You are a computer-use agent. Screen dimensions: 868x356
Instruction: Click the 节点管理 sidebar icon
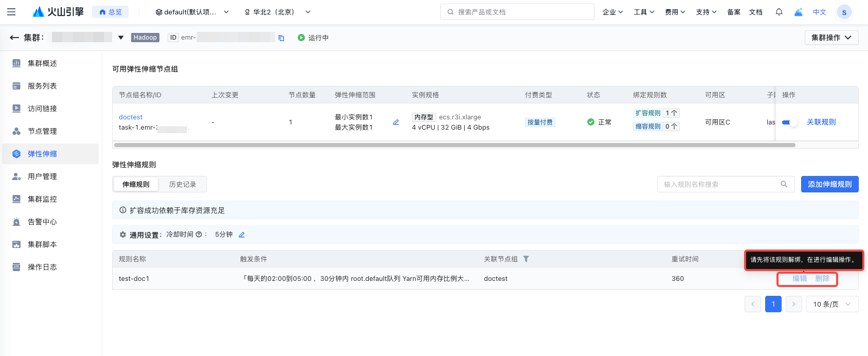(16, 131)
